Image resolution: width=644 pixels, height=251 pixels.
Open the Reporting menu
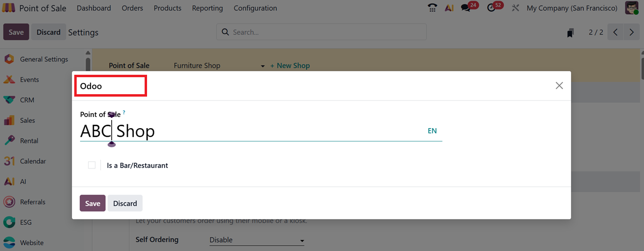point(207,8)
